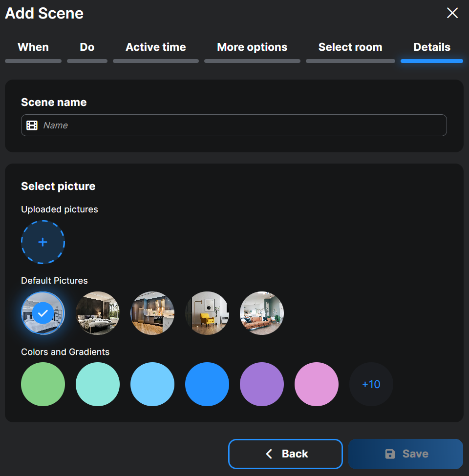Select the yellow armchair room picture
This screenshot has width=469, height=476.
[x=207, y=313]
